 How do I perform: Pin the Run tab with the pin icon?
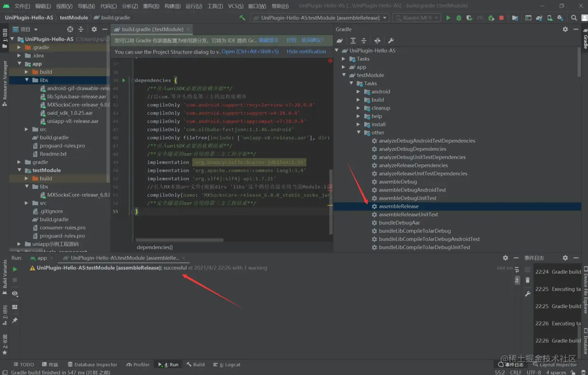[x=15, y=320]
